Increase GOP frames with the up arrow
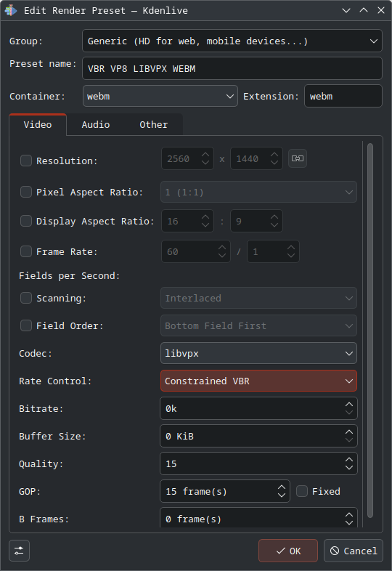 click(282, 487)
